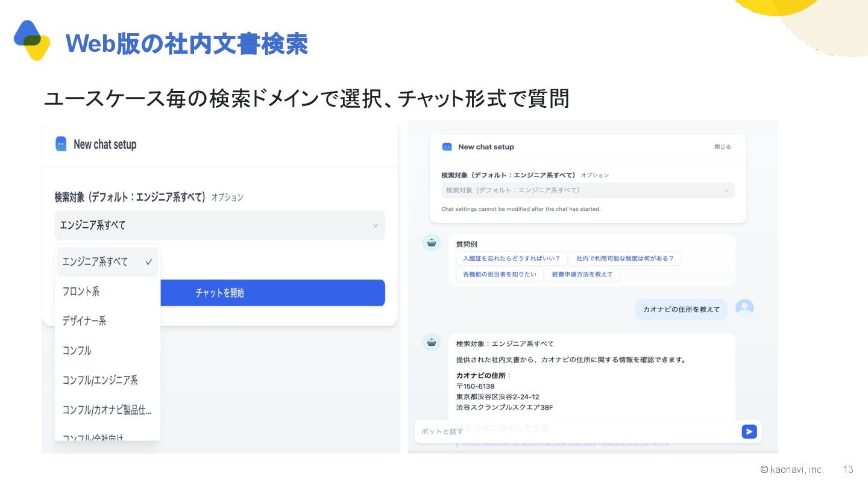Viewport: 868px width, 488px height.
Task: Click the blue send message arrow icon
Action: [x=749, y=431]
